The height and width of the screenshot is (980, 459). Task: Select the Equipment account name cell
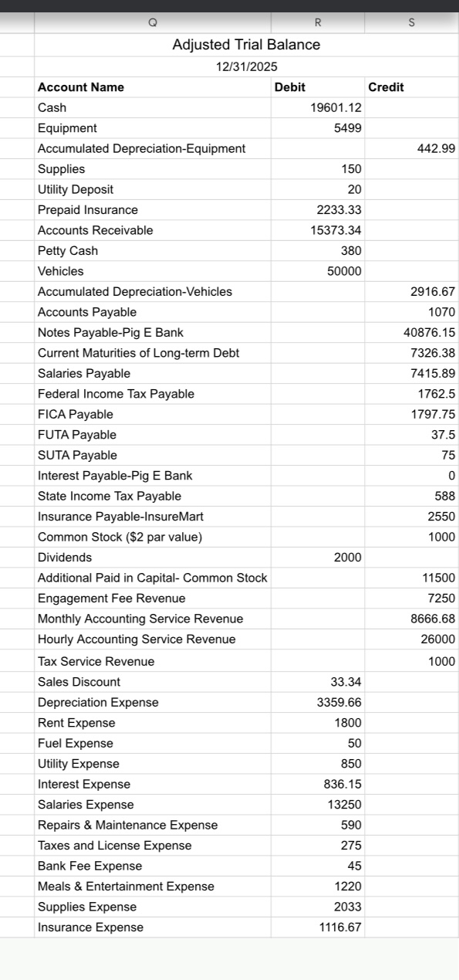point(153,128)
